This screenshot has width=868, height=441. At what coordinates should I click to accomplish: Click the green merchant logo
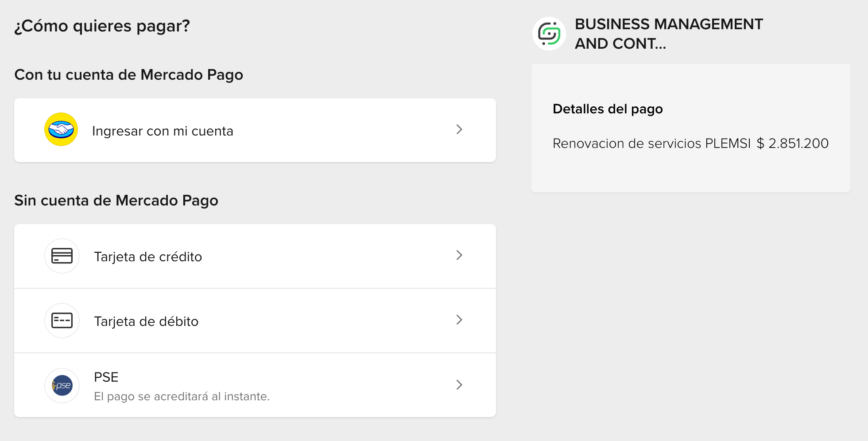click(x=549, y=34)
